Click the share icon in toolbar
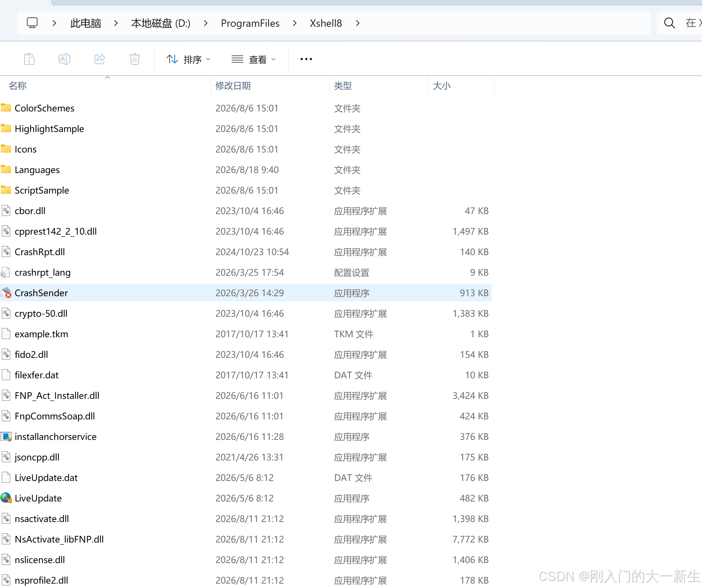Viewport: 702px width, 588px height. point(100,59)
